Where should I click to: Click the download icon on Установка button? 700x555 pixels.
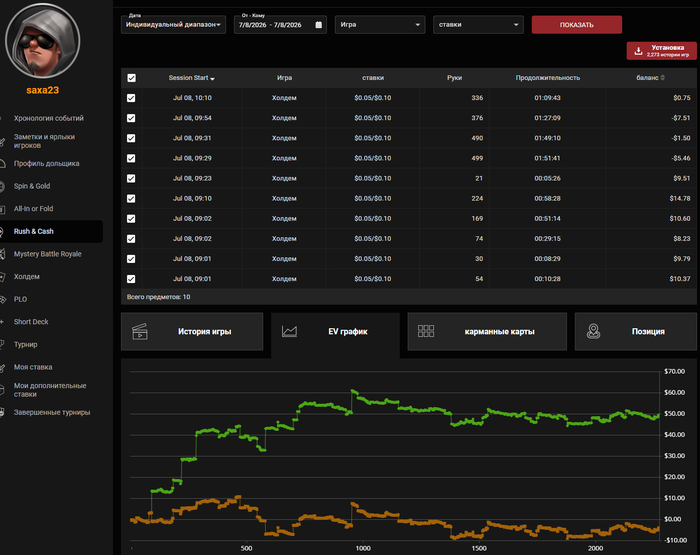pyautogui.click(x=638, y=51)
